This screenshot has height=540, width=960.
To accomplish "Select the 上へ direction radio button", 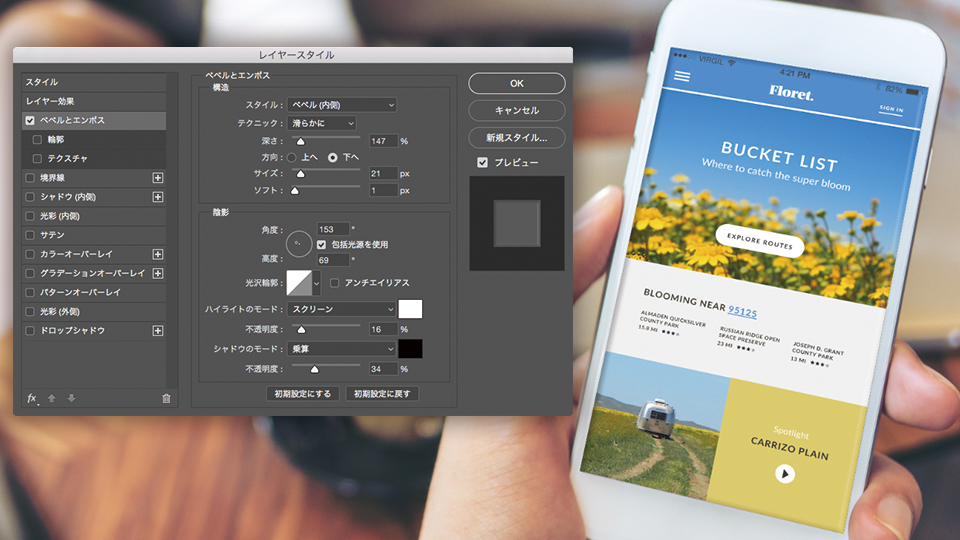I will click(x=291, y=157).
